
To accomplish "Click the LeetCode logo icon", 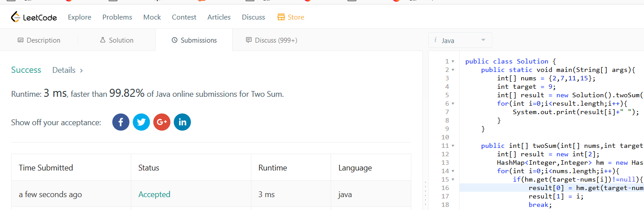I will click(16, 17).
